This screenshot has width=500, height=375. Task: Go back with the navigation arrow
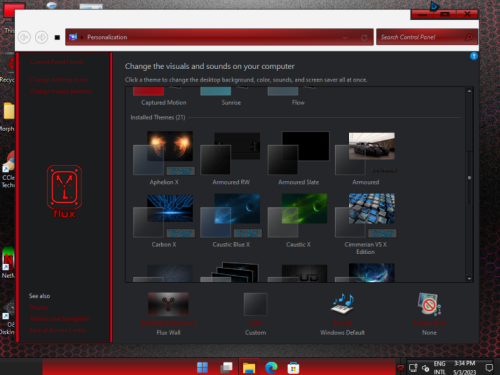tap(24, 37)
